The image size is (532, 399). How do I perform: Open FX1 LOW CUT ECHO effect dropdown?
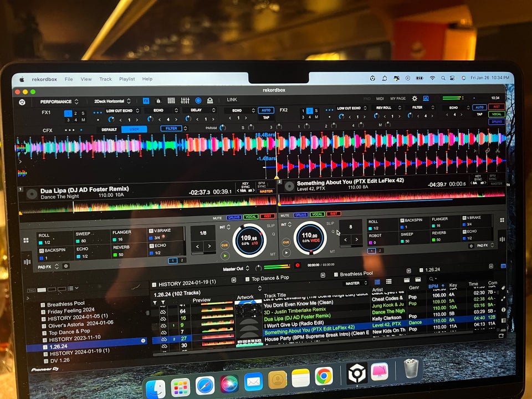[x=122, y=111]
